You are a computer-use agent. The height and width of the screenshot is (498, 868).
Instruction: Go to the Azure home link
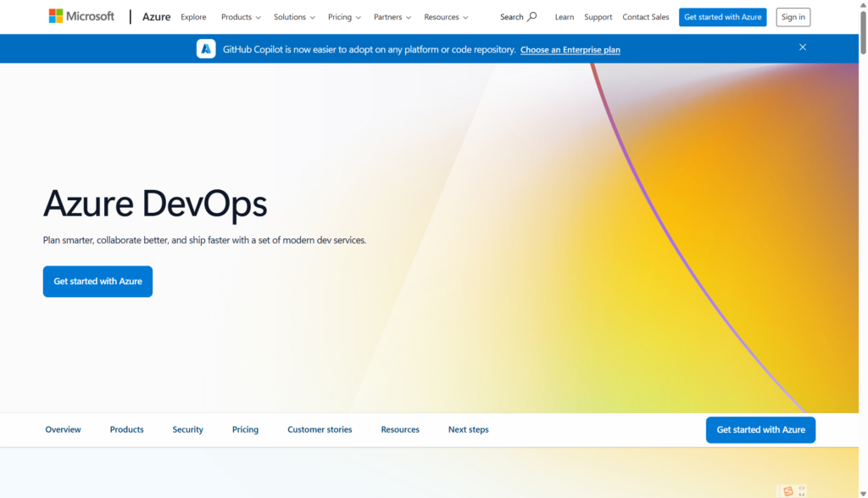(x=156, y=17)
